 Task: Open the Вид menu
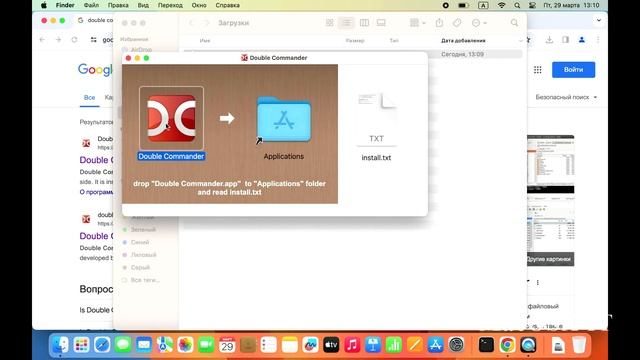click(143, 5)
